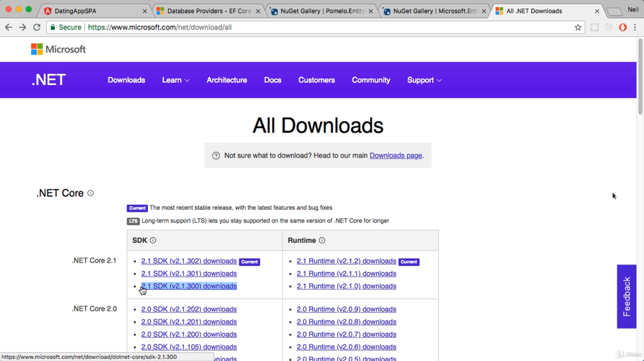This screenshot has height=361, width=644.
Task: Switch to NuGet Gallery Pomelo.Entity tab
Action: tap(321, 11)
